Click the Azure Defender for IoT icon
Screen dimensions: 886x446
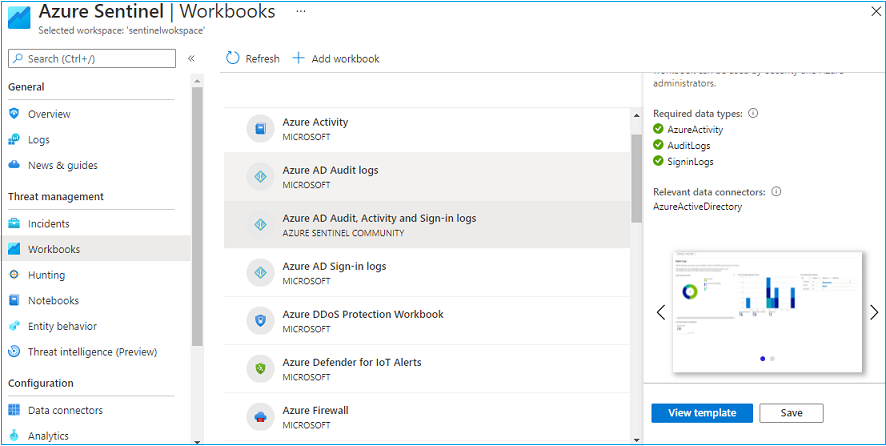pos(260,369)
